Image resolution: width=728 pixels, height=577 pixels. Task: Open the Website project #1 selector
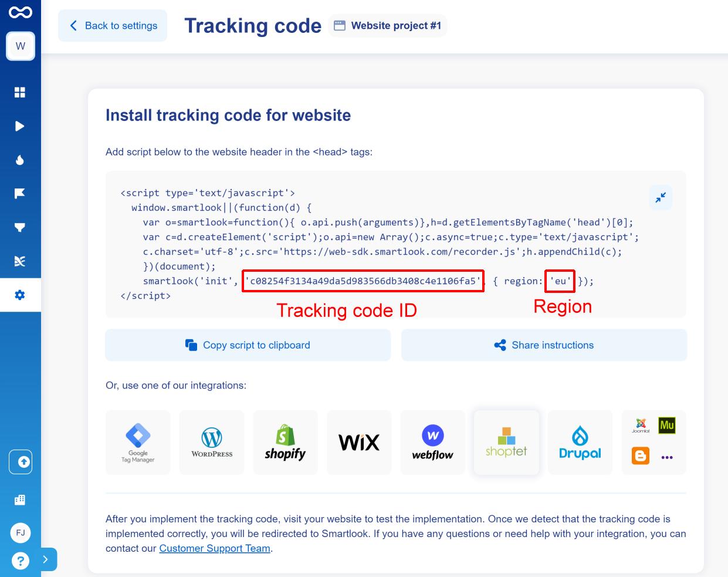[388, 26]
